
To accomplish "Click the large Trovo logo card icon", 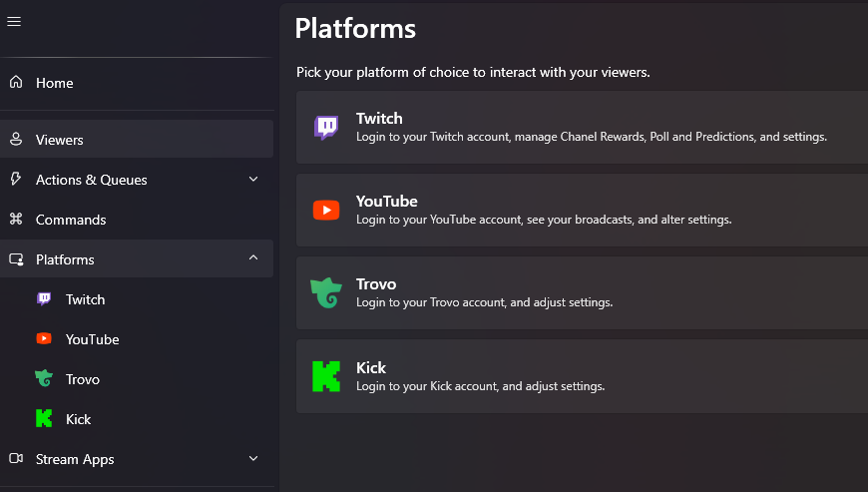I will [326, 292].
